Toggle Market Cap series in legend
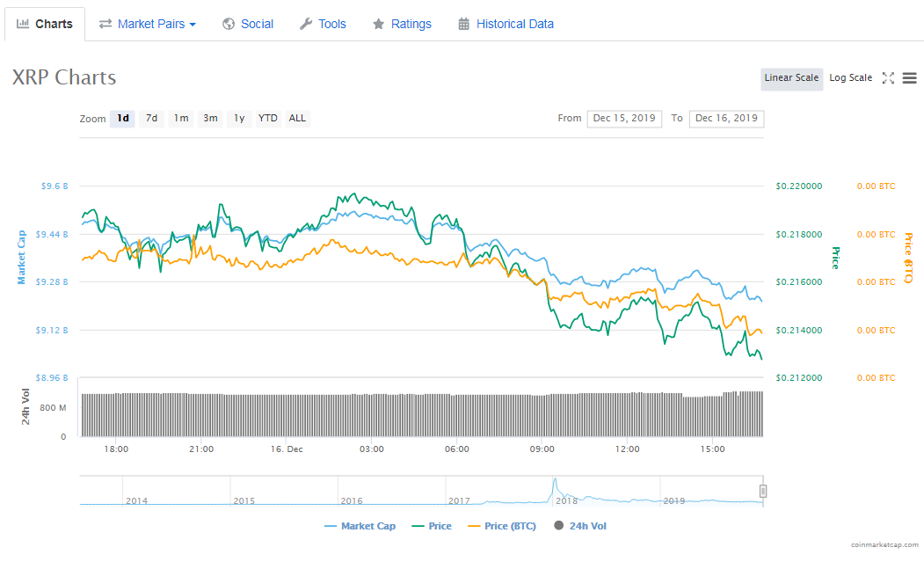924x562 pixels. click(x=360, y=526)
